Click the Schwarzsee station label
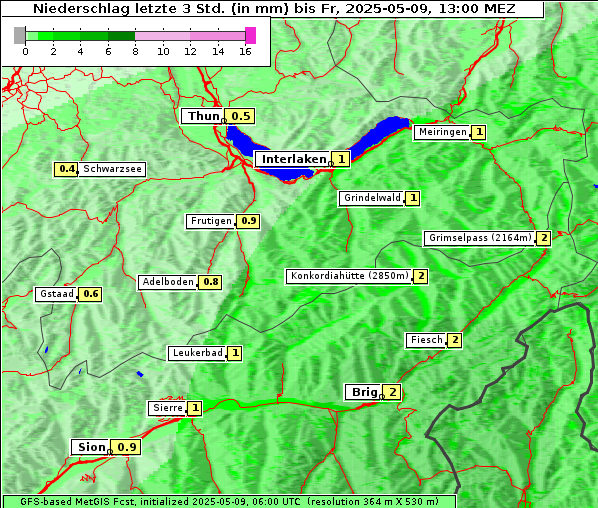This screenshot has width=598, height=508. pyautogui.click(x=112, y=169)
